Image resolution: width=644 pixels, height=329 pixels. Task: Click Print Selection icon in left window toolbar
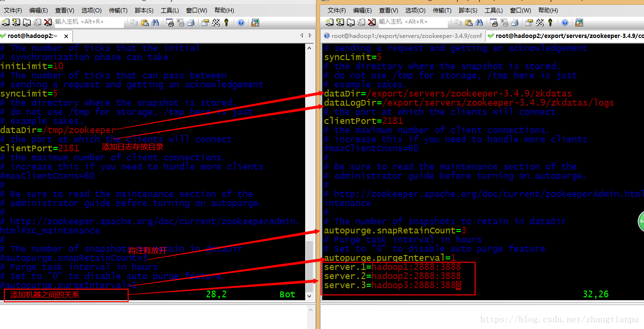point(181,22)
